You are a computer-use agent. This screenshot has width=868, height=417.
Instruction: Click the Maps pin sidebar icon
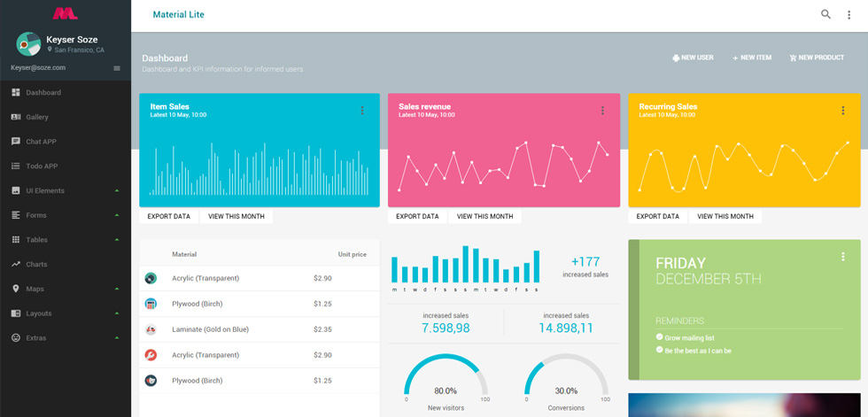pos(16,289)
